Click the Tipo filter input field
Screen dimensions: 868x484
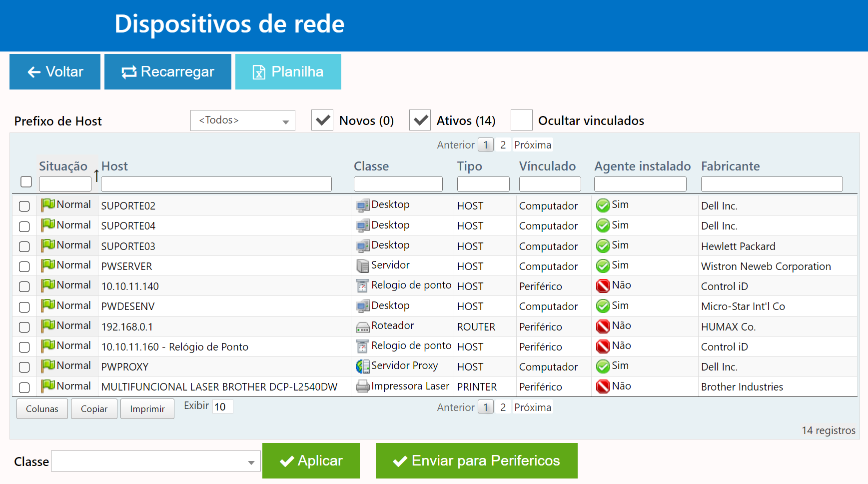tap(483, 184)
